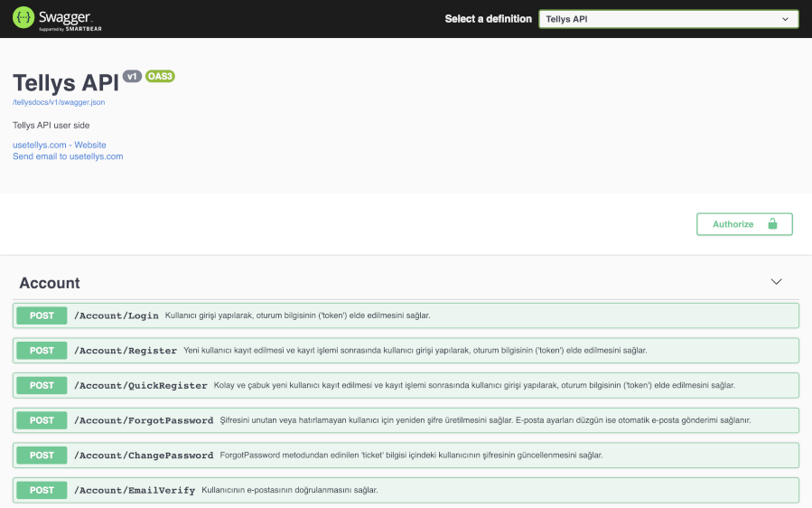Collapse the Account section chevron
Viewport: 812px width, 508px height.
pyautogui.click(x=776, y=282)
